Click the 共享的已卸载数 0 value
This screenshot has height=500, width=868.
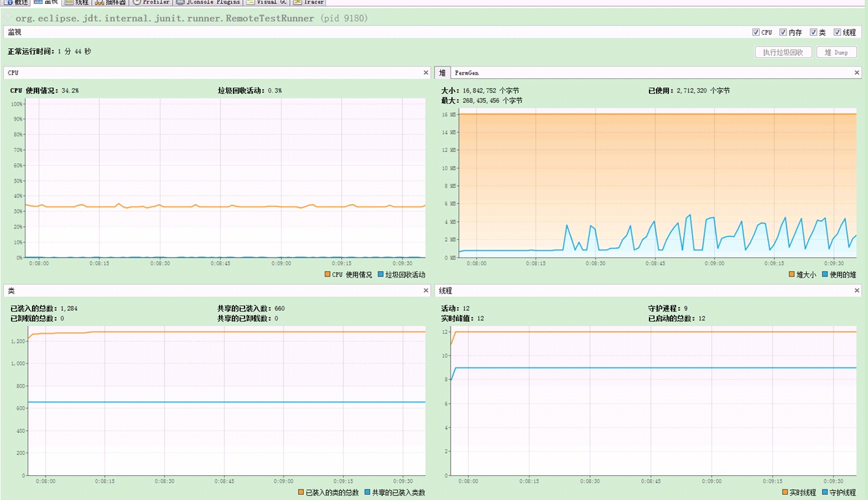[276, 318]
